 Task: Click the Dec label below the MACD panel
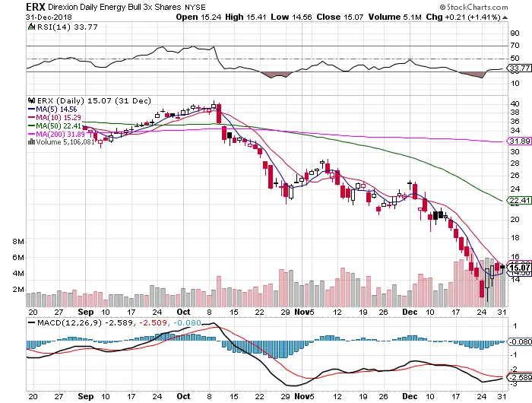coord(410,396)
